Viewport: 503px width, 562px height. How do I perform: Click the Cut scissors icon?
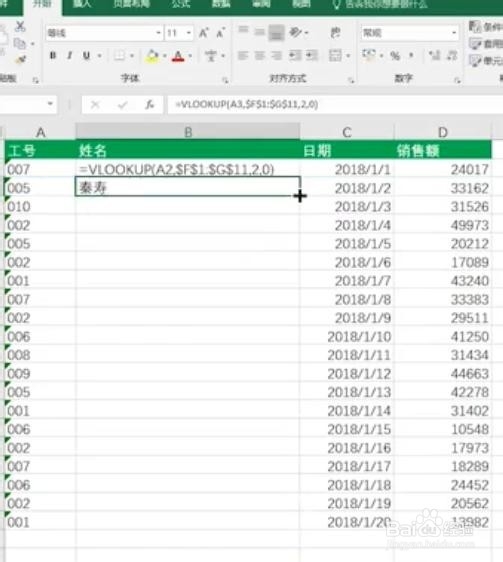click(x=20, y=26)
